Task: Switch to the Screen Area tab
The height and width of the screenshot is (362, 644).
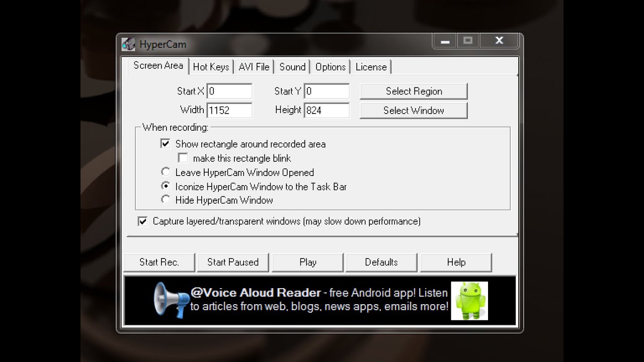Action: pos(158,66)
